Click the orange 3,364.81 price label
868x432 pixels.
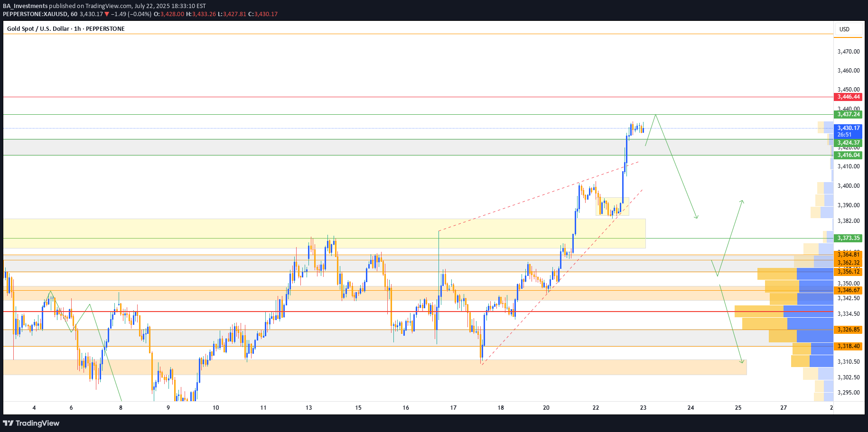(x=848, y=255)
